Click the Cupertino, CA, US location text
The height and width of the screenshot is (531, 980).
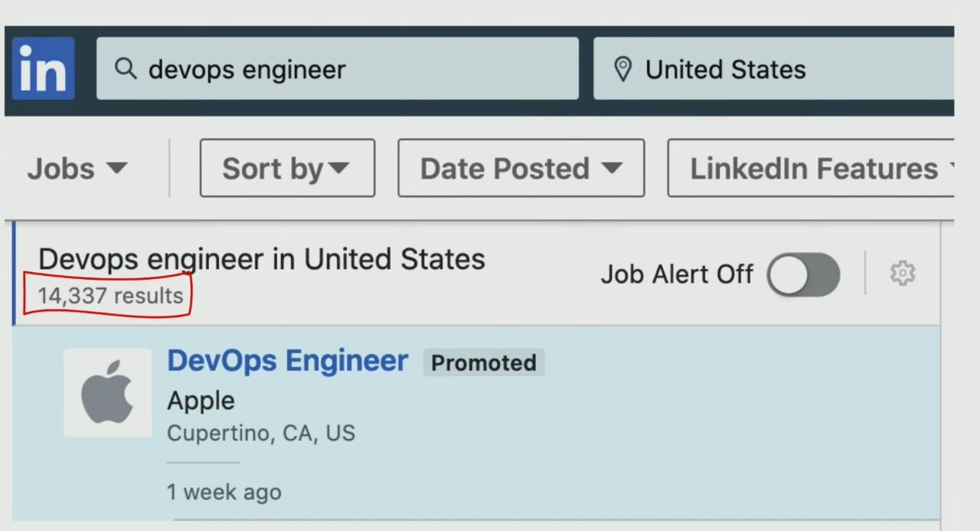tap(261, 433)
